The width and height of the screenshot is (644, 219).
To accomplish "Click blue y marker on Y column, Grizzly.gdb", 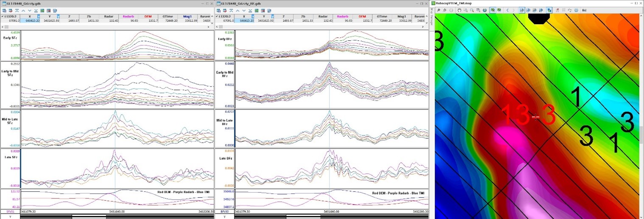I will point(58,16).
